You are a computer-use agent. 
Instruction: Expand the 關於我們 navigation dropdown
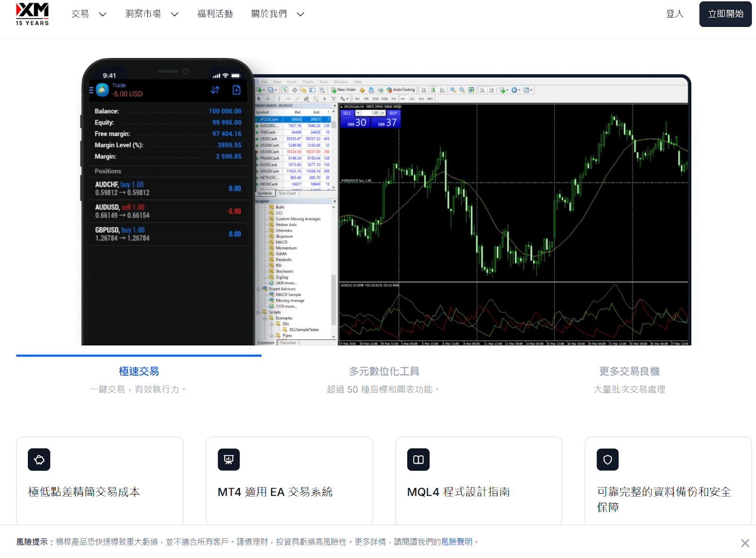point(277,14)
